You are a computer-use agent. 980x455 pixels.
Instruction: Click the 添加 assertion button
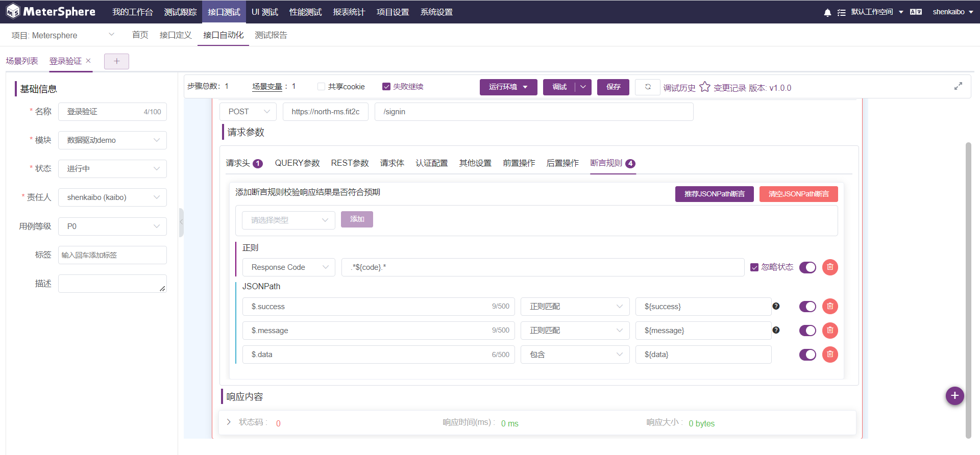click(357, 219)
